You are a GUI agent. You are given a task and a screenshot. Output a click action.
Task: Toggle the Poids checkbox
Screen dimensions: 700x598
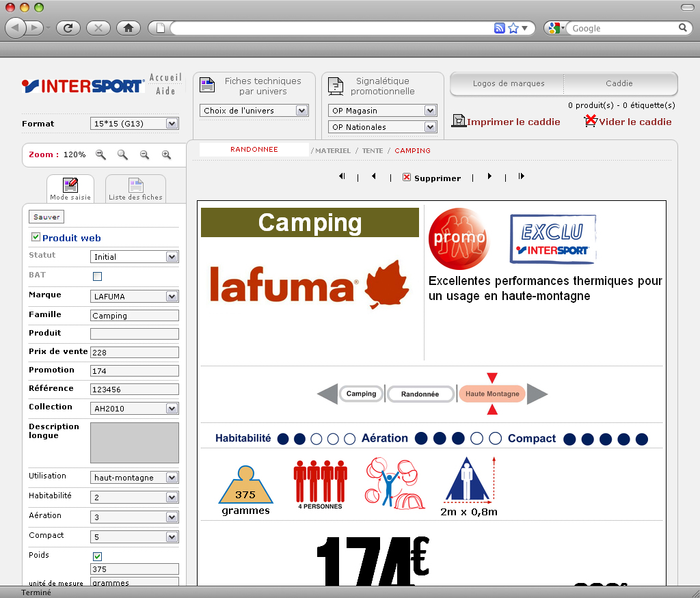pos(97,556)
